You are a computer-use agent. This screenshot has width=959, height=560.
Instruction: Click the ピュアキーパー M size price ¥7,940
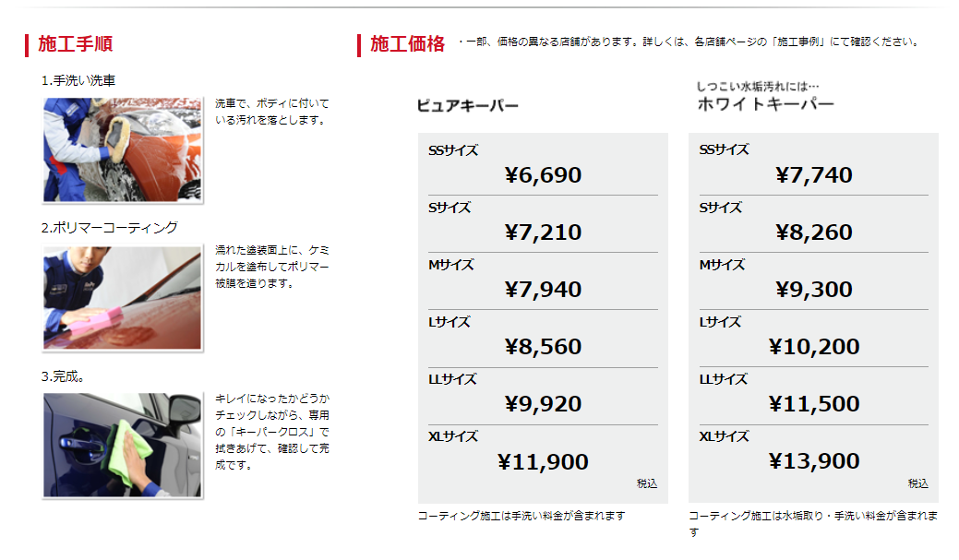click(543, 290)
